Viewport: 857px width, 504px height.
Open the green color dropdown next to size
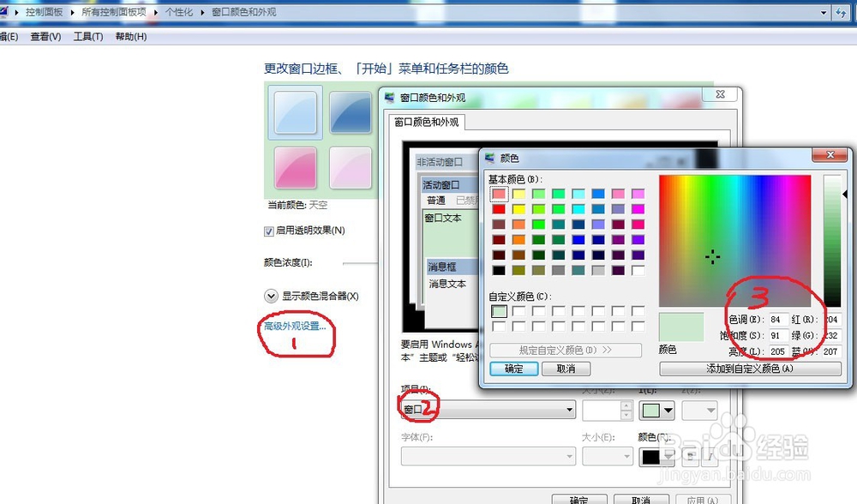(656, 410)
